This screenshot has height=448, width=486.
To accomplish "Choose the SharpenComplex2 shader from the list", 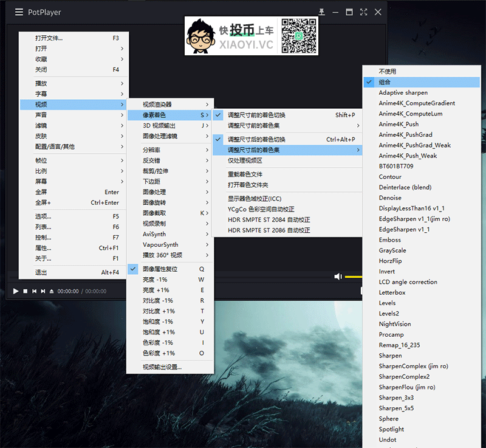I will tap(404, 377).
